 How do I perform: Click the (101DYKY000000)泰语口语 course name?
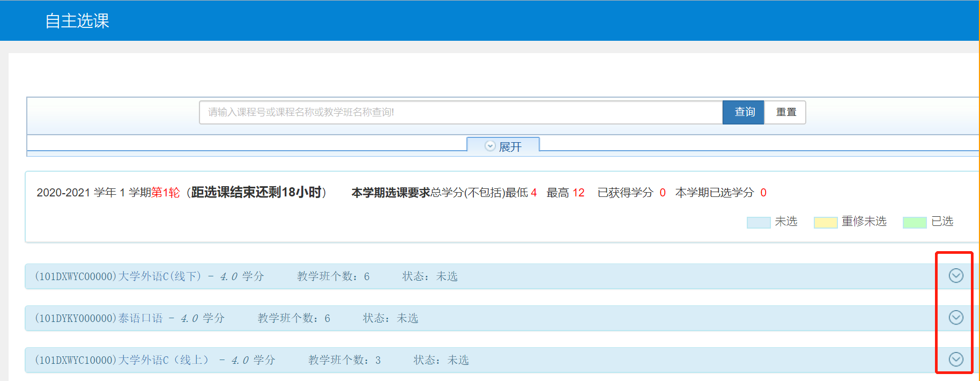(x=99, y=318)
